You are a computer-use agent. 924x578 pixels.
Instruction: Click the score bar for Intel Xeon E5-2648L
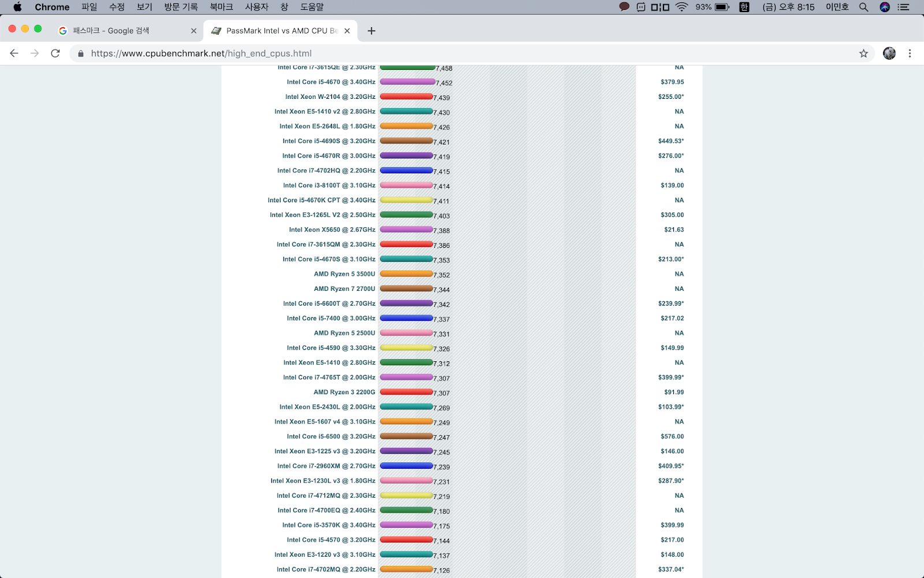tap(406, 126)
